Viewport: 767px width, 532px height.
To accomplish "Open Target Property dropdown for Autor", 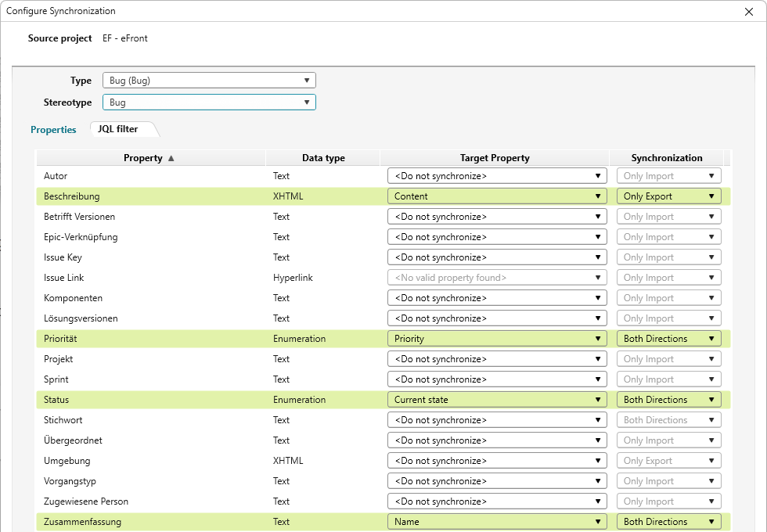I will click(497, 176).
